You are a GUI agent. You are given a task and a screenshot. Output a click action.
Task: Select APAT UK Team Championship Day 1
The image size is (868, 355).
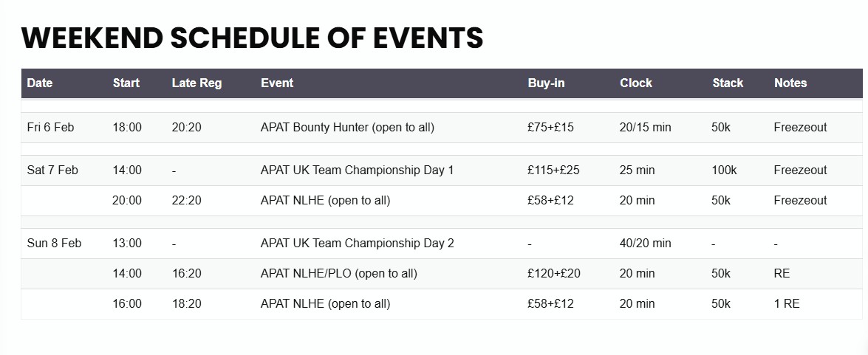pos(357,170)
